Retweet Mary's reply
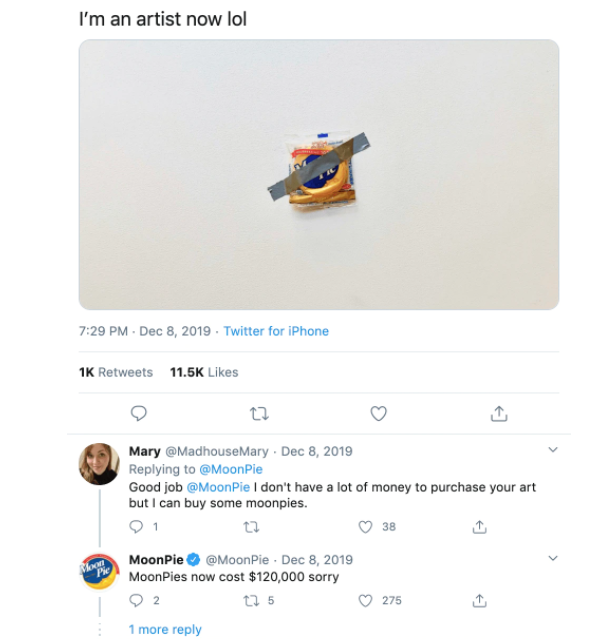Viewport: 605px width, 641px height. (x=252, y=526)
